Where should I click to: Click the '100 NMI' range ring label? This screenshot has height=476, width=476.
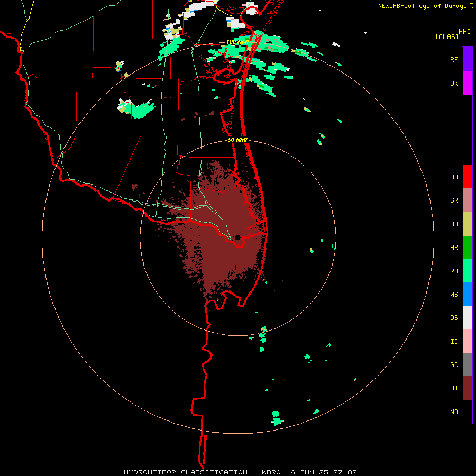point(237,42)
